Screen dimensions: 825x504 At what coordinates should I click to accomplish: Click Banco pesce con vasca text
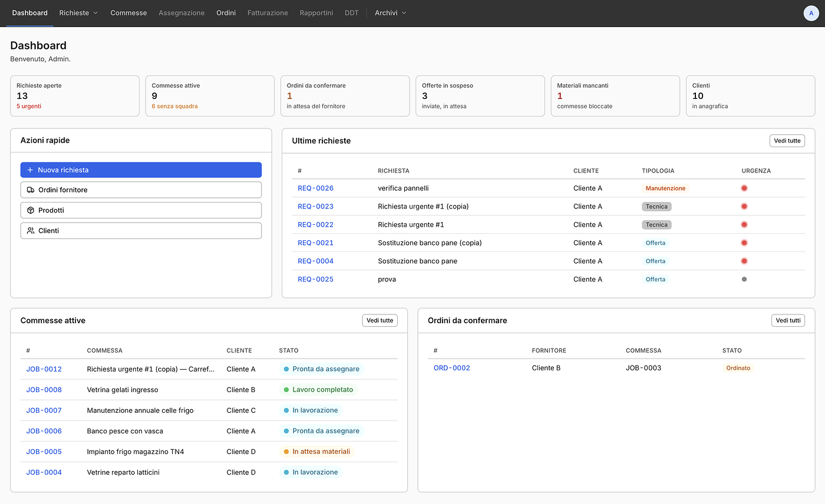(x=124, y=431)
